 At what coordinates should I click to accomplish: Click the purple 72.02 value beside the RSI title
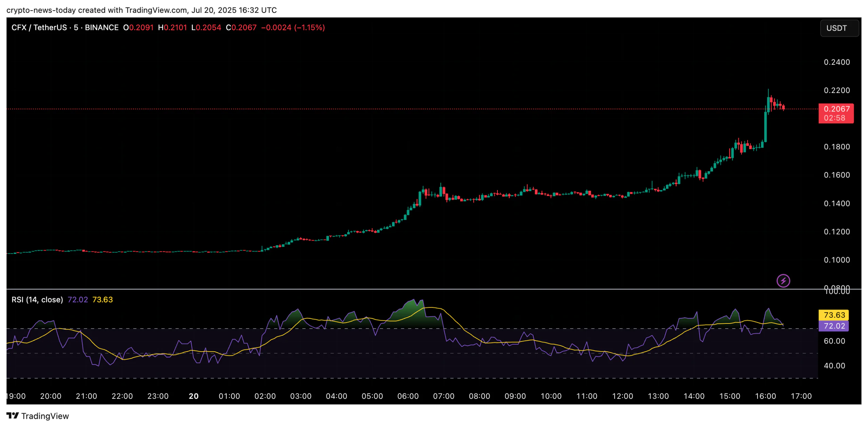click(x=78, y=299)
